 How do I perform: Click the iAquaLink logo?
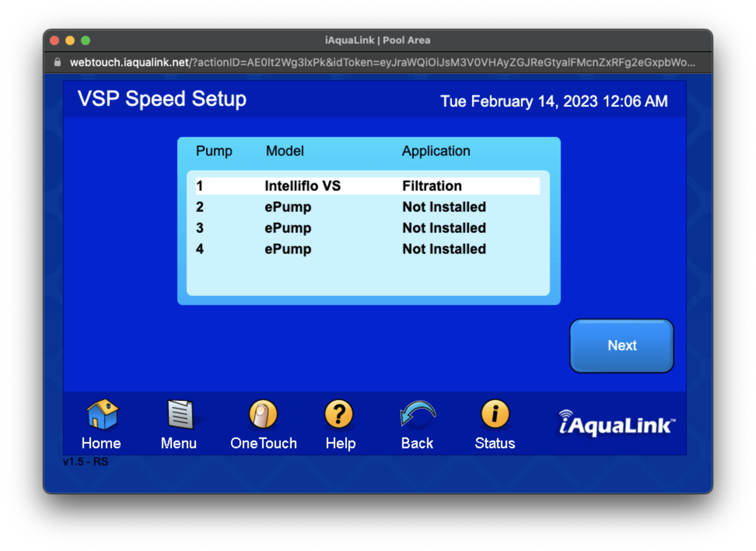tap(617, 423)
